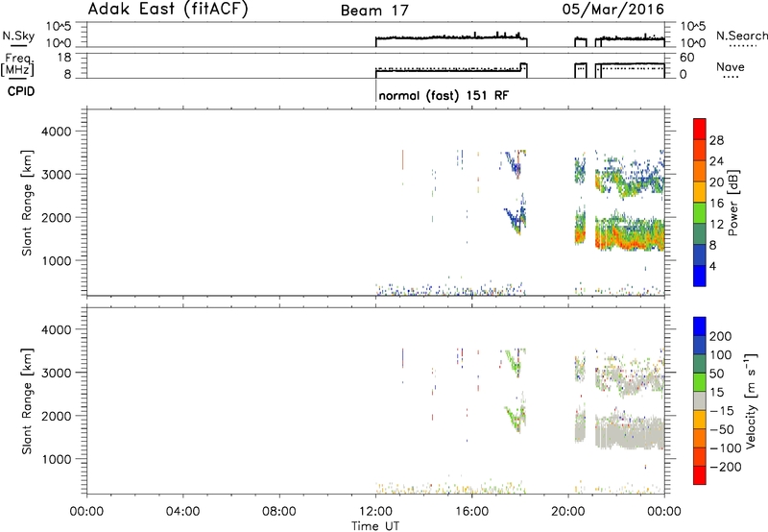The width and height of the screenshot is (768, 532).
Task: Click 'normal (fast) 151 RF' text
Action: pyautogui.click(x=444, y=95)
